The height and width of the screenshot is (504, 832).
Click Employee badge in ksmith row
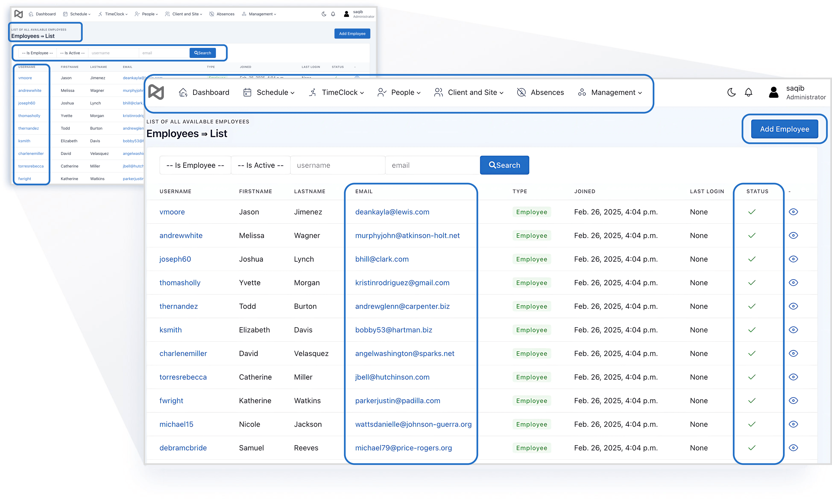point(531,330)
